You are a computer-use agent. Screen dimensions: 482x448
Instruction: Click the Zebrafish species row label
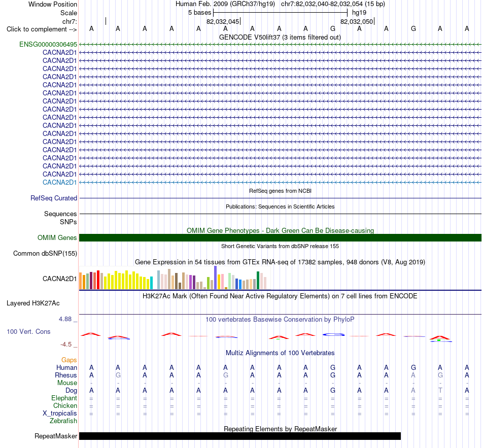click(x=63, y=421)
